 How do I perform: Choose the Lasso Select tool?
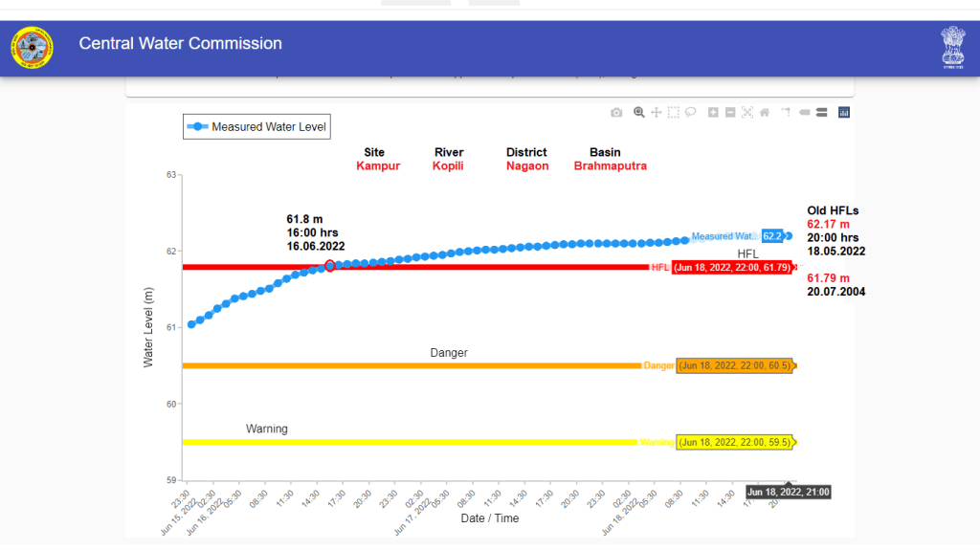point(690,113)
